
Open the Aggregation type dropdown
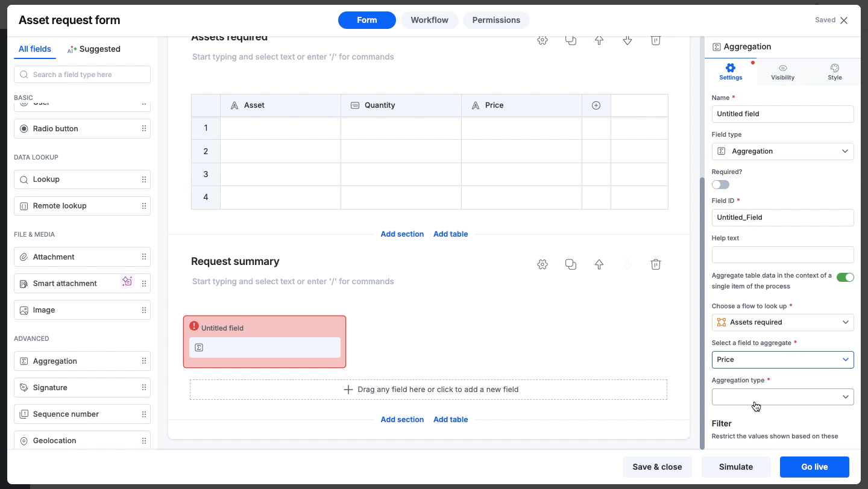click(782, 397)
